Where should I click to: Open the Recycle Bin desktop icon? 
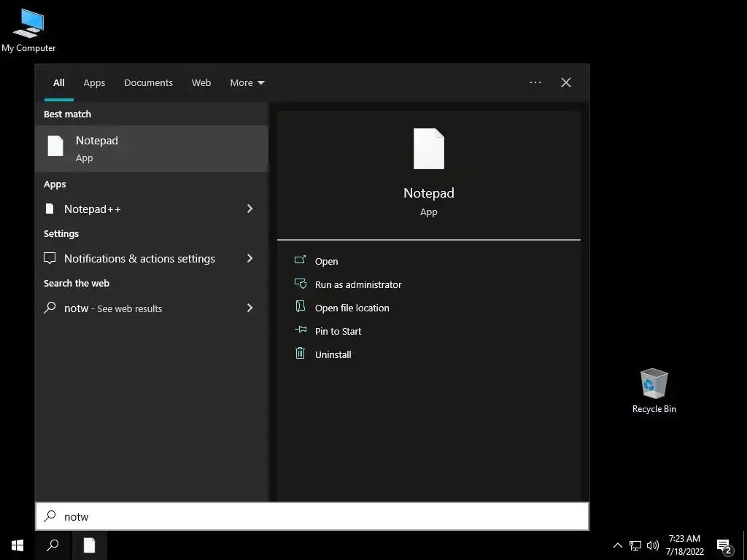click(654, 391)
